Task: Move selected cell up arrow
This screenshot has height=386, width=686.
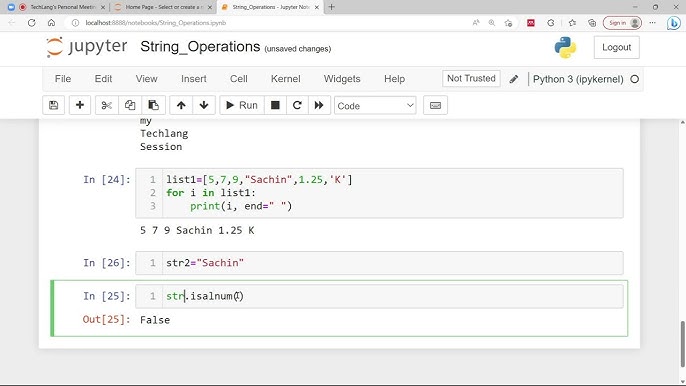Action: pyautogui.click(x=181, y=105)
